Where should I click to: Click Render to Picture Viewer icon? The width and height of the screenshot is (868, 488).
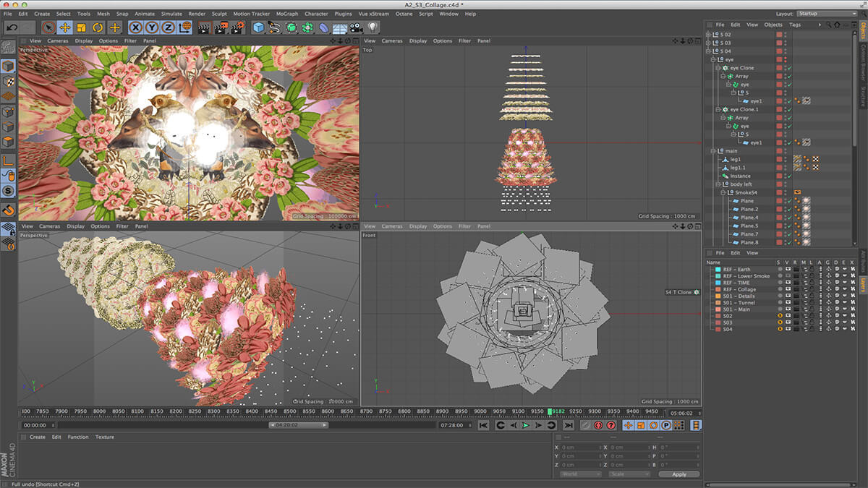coord(220,27)
